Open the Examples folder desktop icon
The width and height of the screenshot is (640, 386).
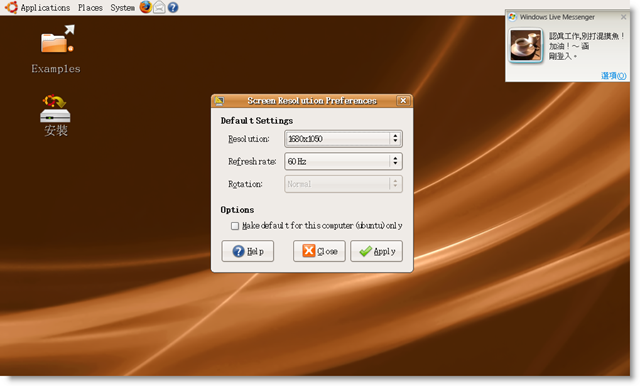[x=56, y=49]
